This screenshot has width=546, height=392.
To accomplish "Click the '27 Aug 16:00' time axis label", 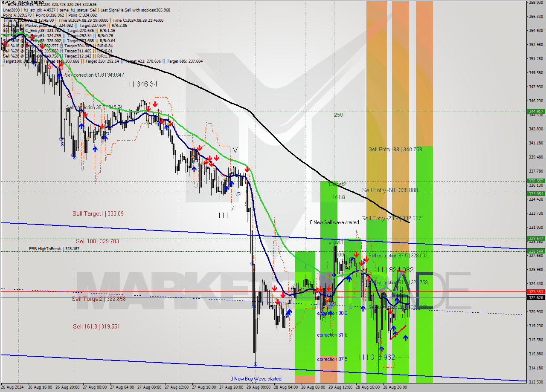I will [x=203, y=387].
